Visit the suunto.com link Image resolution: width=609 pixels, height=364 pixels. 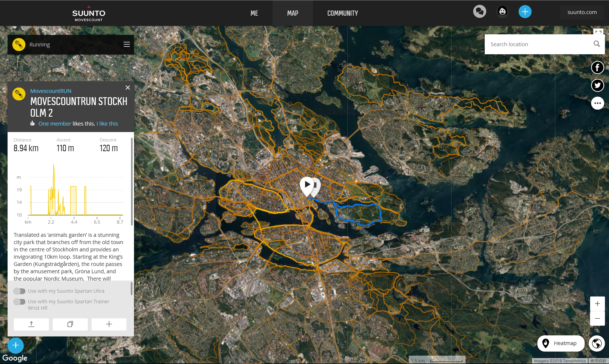tap(582, 12)
